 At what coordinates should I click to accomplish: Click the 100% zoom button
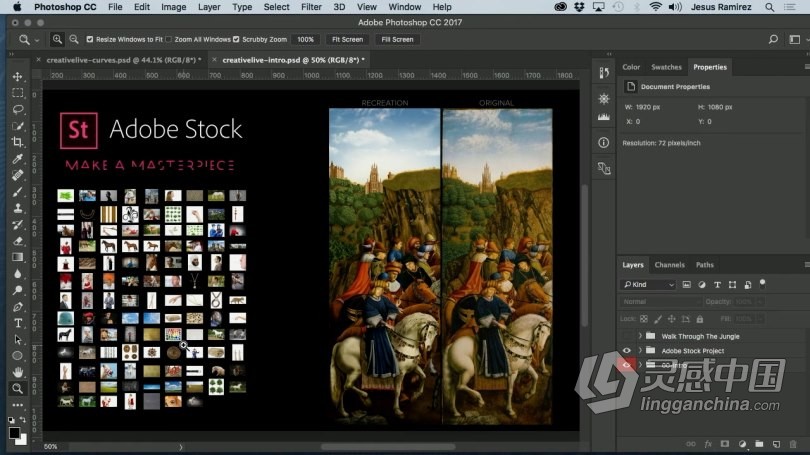305,39
